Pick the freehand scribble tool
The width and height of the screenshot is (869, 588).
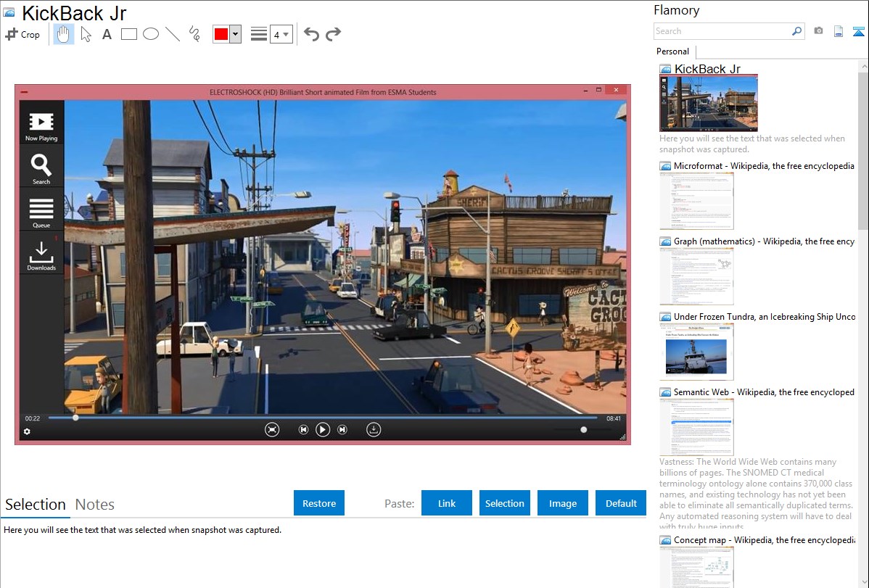[x=194, y=34]
